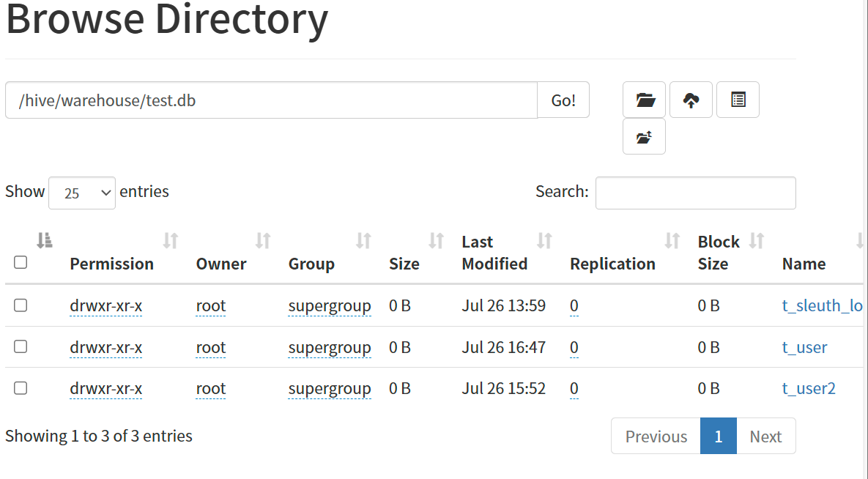
Task: Sort by Replication column arrows
Action: click(672, 241)
